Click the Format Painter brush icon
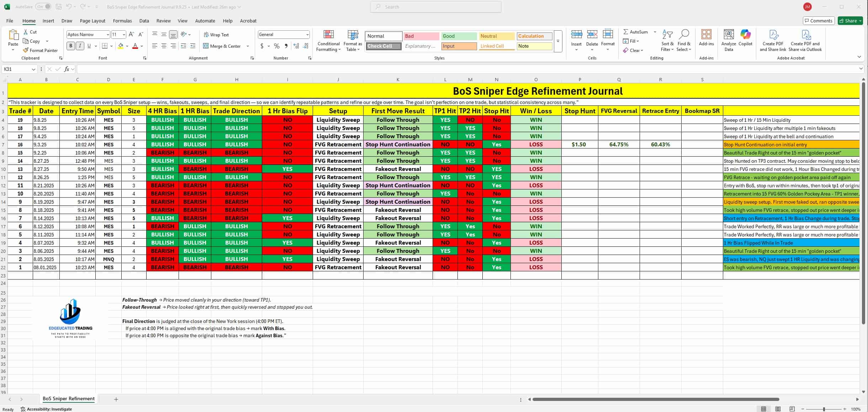The width and height of the screenshot is (868, 412). point(26,50)
